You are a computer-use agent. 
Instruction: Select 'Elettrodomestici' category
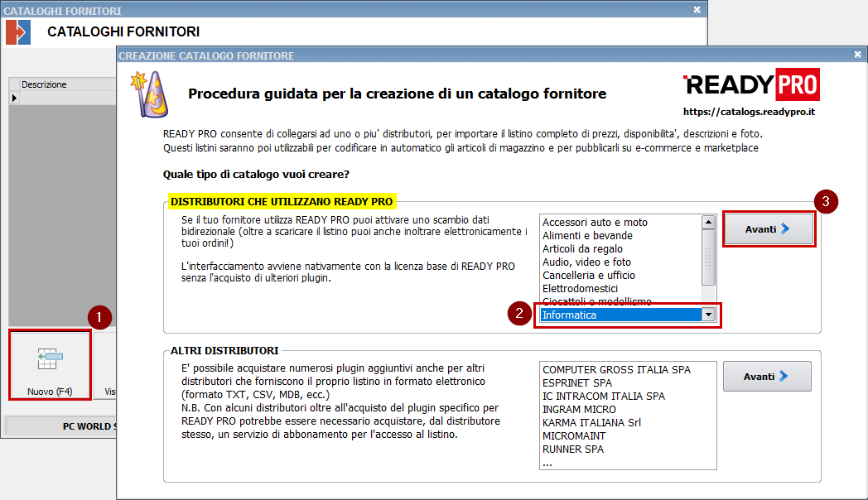click(580, 289)
